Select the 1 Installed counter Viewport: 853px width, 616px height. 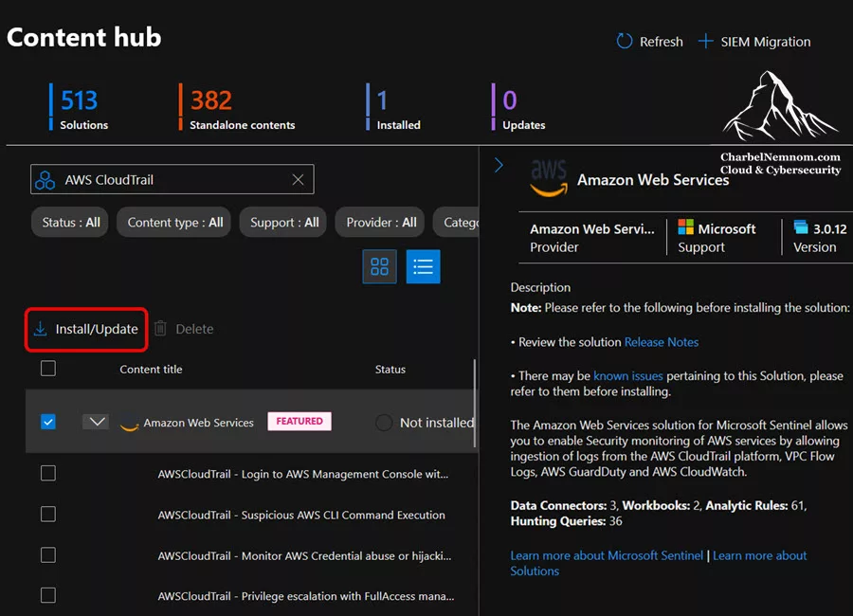[x=394, y=107]
